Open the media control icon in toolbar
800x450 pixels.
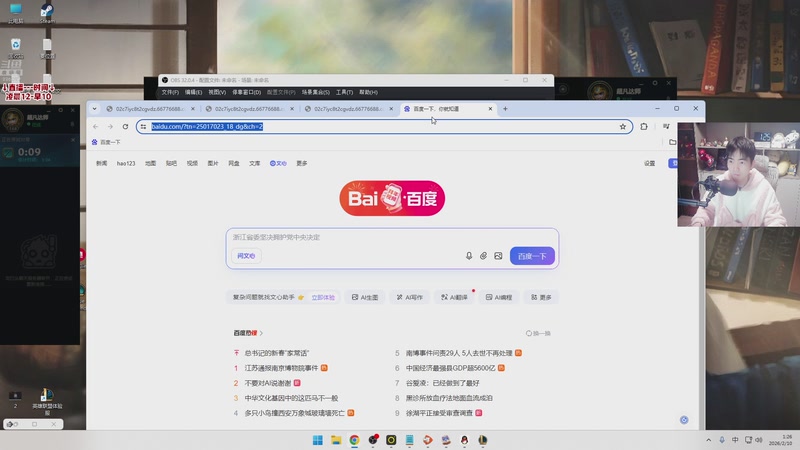click(666, 126)
